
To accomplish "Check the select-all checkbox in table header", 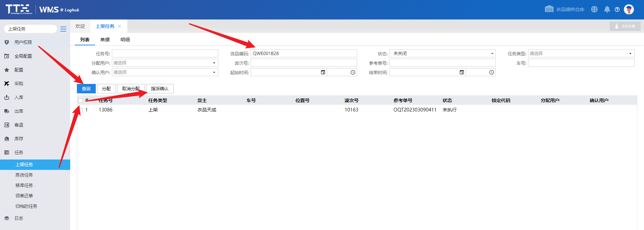I will tap(80, 100).
